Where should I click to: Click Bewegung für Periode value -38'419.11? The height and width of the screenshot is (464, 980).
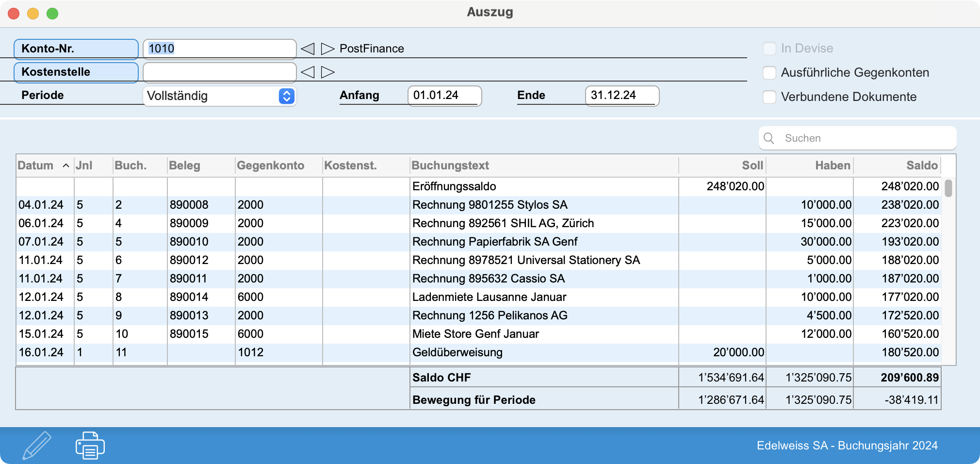tap(912, 400)
